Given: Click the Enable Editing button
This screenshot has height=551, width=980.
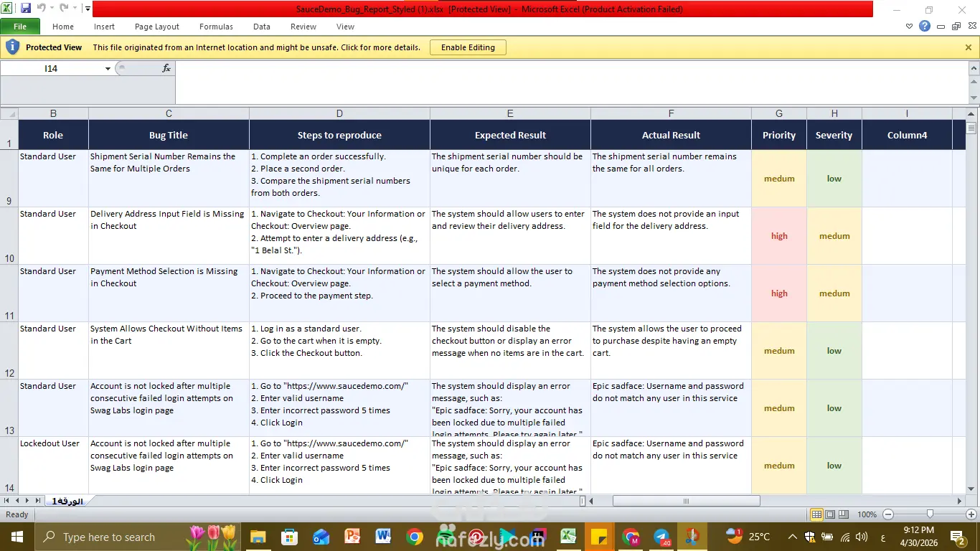Looking at the screenshot, I should coord(468,47).
